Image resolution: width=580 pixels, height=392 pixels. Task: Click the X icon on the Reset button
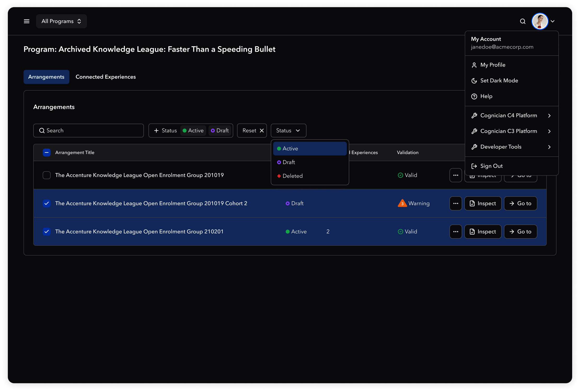[262, 131]
